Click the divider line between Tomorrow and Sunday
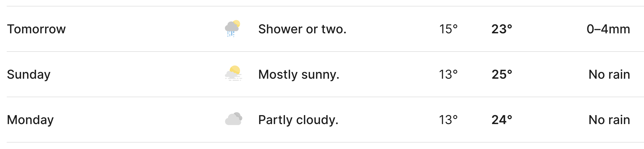Screen dimensions: 644x149 [325, 52]
